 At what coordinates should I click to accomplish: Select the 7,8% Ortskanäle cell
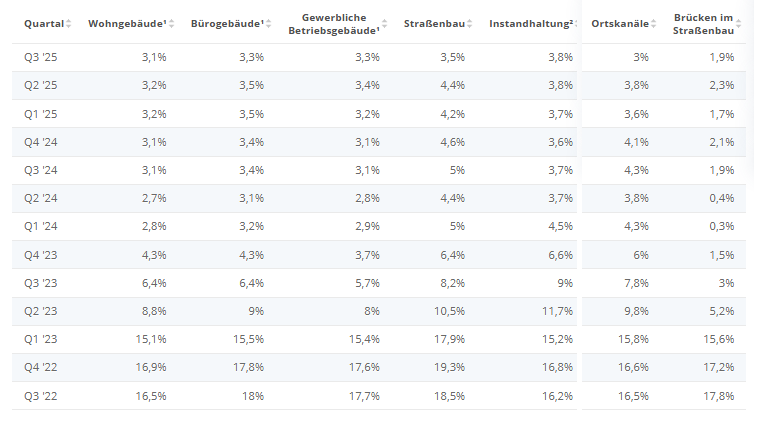tap(635, 283)
